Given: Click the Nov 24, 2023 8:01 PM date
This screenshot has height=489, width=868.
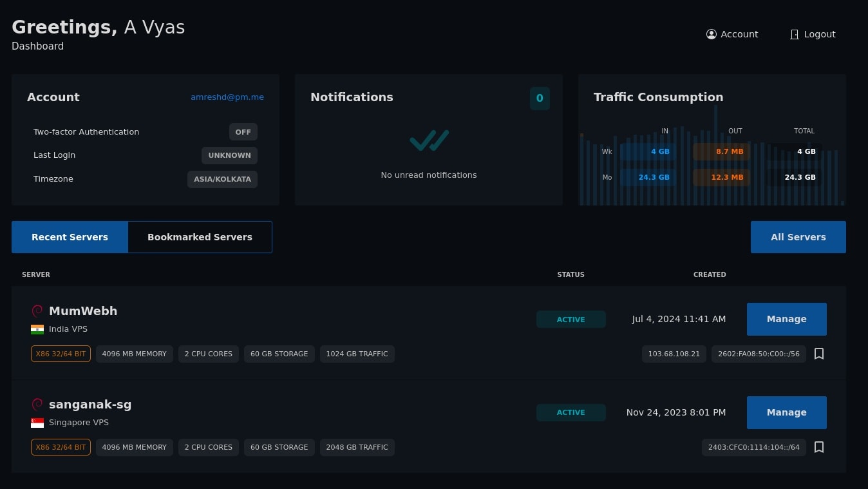Looking at the screenshot, I should coord(676,412).
